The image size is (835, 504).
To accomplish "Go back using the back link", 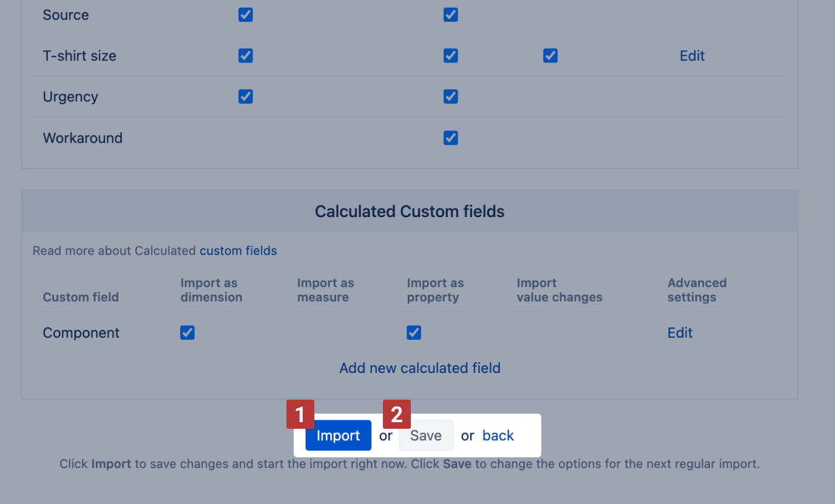I will (x=498, y=435).
